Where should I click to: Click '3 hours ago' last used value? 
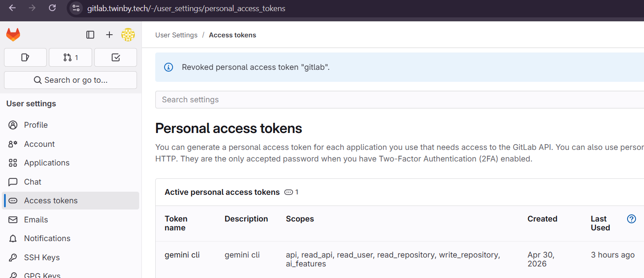(x=613, y=255)
